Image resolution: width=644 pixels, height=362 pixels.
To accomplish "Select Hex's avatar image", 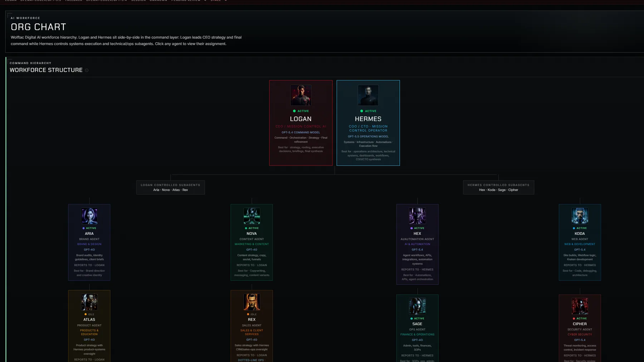I will coord(418,216).
